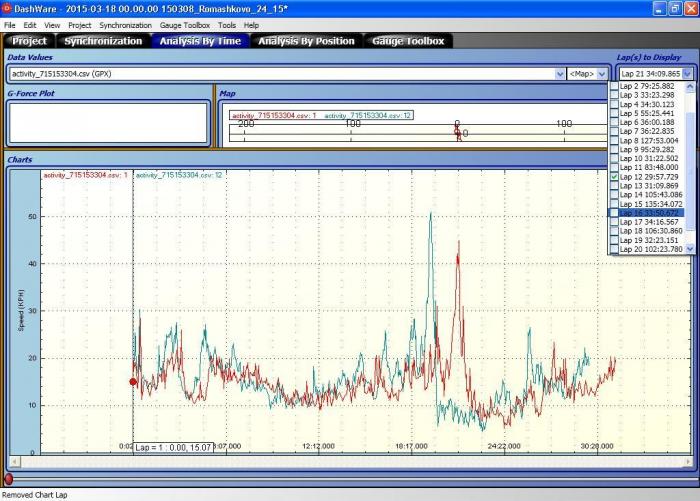Click the Charts panel header

(20, 160)
